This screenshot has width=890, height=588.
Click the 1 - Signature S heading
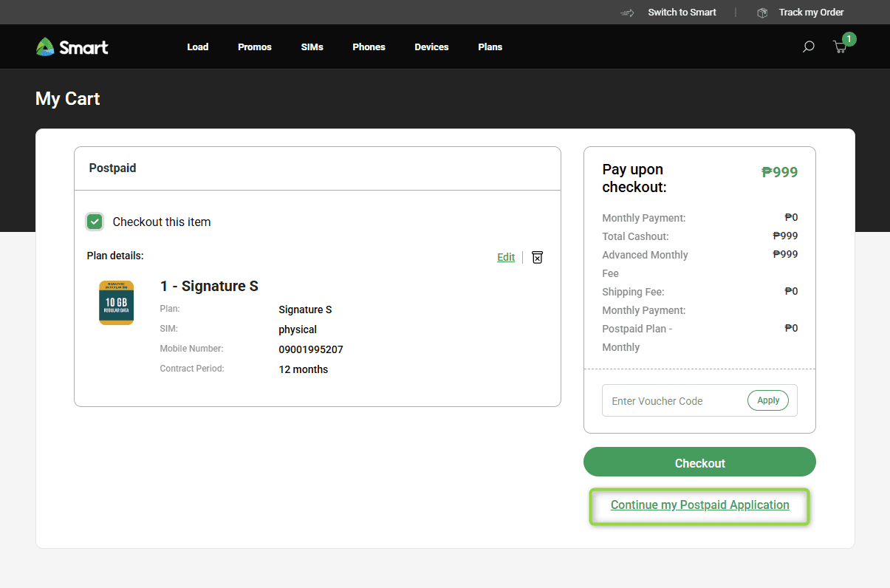(209, 286)
